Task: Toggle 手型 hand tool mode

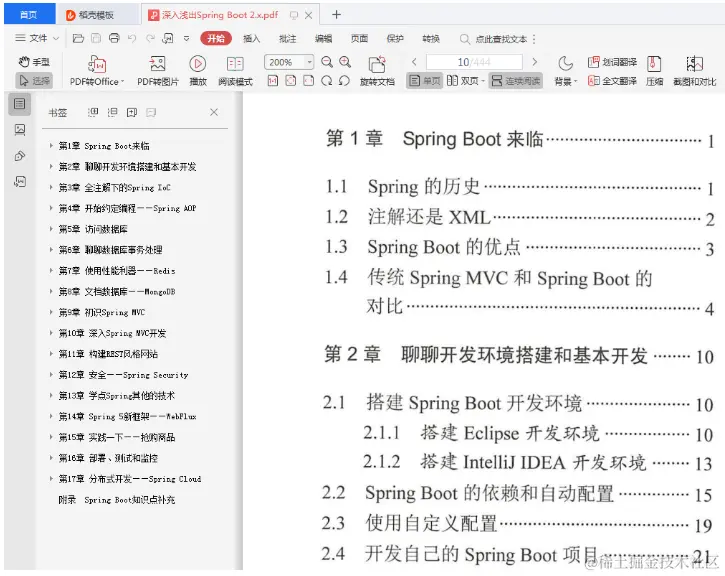Action: pos(34,61)
